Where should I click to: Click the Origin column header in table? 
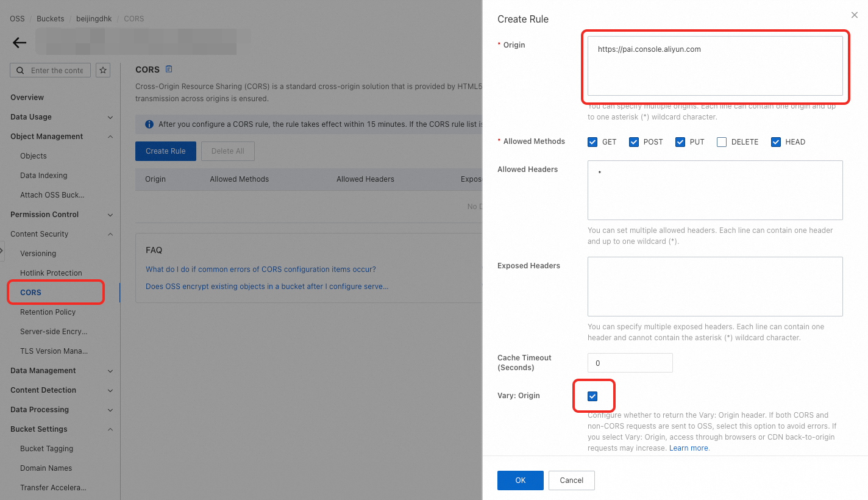click(155, 179)
